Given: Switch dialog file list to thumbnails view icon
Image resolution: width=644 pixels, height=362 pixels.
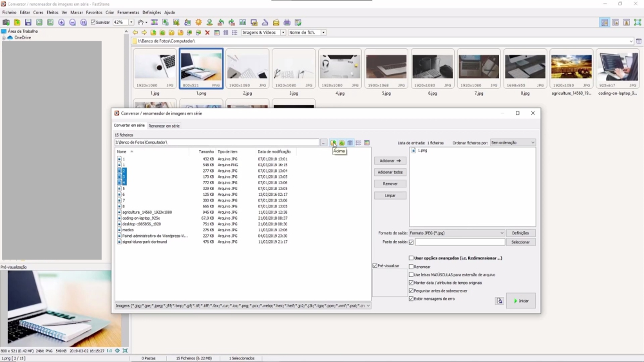Looking at the screenshot, I should [367, 142].
